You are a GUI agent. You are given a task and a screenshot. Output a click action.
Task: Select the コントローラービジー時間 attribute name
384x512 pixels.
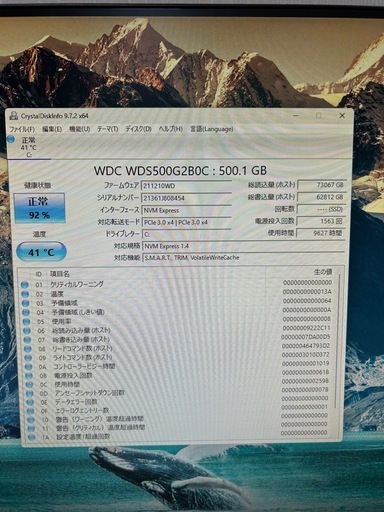tap(84, 366)
